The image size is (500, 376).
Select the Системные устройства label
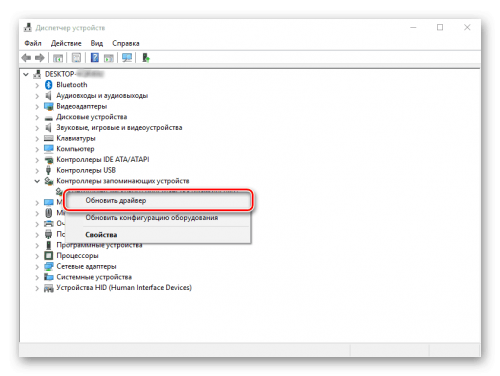pos(94,277)
